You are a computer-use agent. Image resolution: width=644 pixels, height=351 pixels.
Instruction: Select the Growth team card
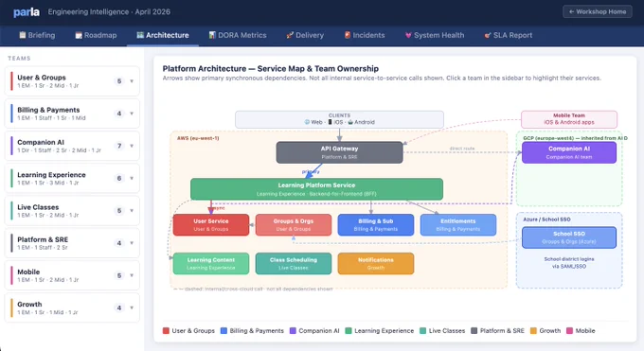tap(72, 308)
